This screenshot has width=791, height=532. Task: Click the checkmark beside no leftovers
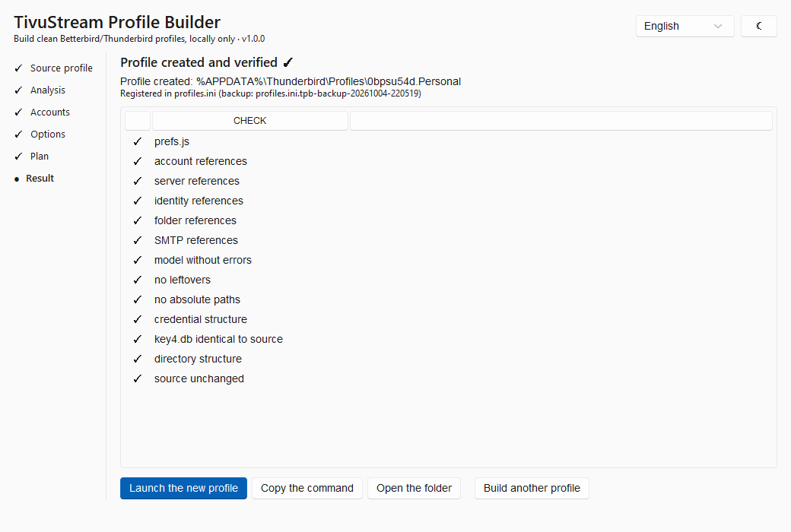click(x=138, y=280)
